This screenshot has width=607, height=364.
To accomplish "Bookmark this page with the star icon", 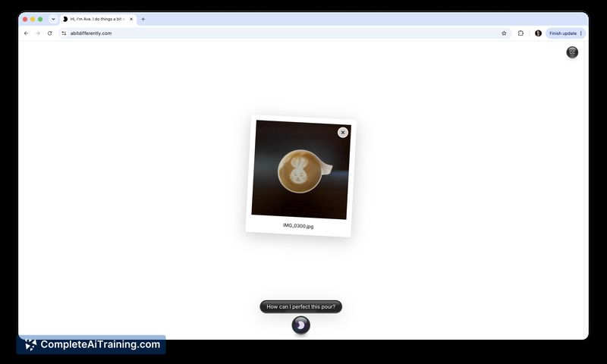I will click(x=504, y=33).
